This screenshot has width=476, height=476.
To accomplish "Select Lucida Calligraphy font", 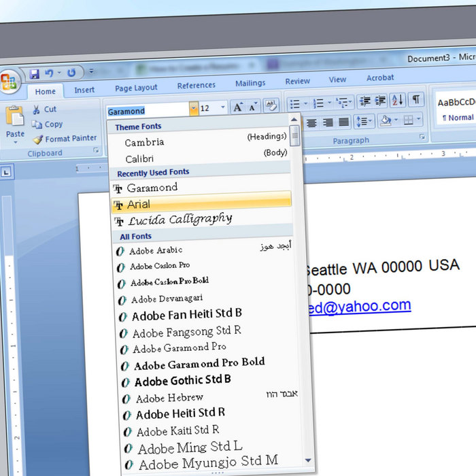I will click(x=202, y=219).
